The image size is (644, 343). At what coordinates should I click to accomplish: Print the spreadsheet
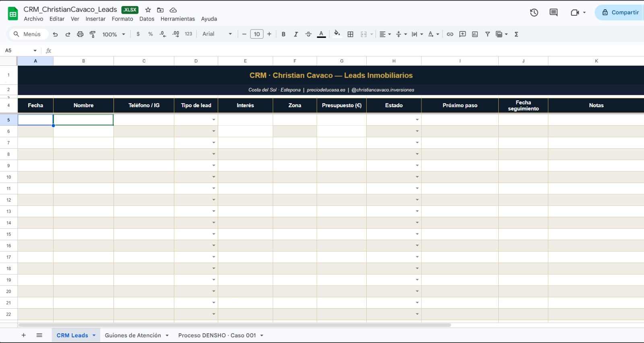[80, 34]
